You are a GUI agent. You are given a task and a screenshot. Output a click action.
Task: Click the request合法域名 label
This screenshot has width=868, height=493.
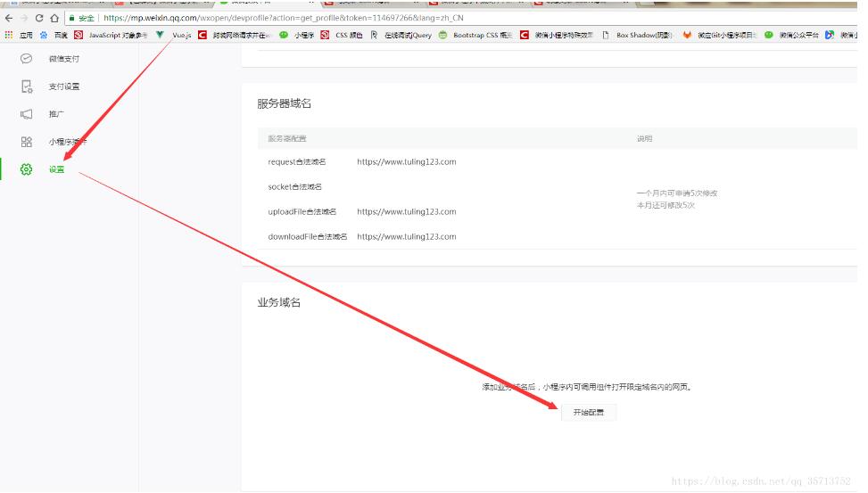(297, 161)
